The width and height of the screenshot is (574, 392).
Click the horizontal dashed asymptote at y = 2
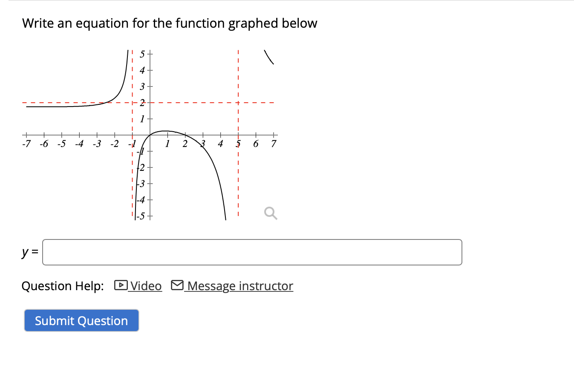192,103
